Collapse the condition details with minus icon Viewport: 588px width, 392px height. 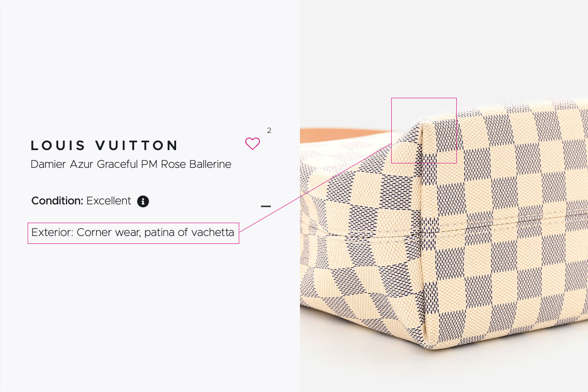click(x=266, y=206)
